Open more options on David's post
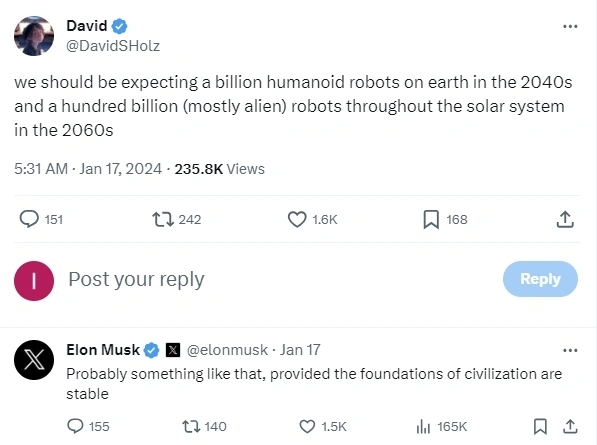 pyautogui.click(x=570, y=26)
